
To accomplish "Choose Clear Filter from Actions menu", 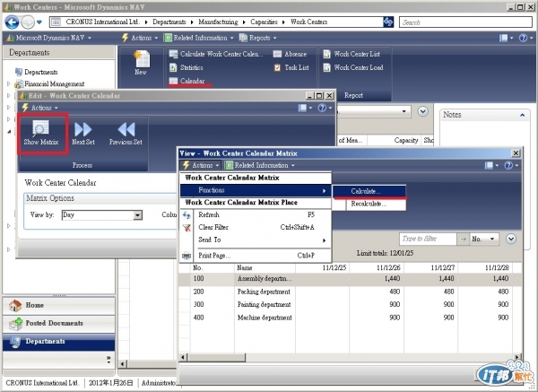I will pyautogui.click(x=256, y=227).
